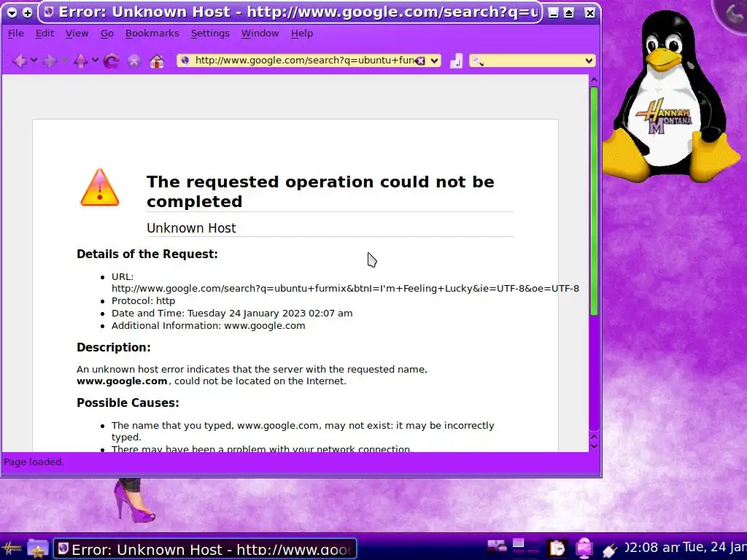747x560 pixels.
Task: Open the address bar URL history dropdown
Action: [x=434, y=61]
